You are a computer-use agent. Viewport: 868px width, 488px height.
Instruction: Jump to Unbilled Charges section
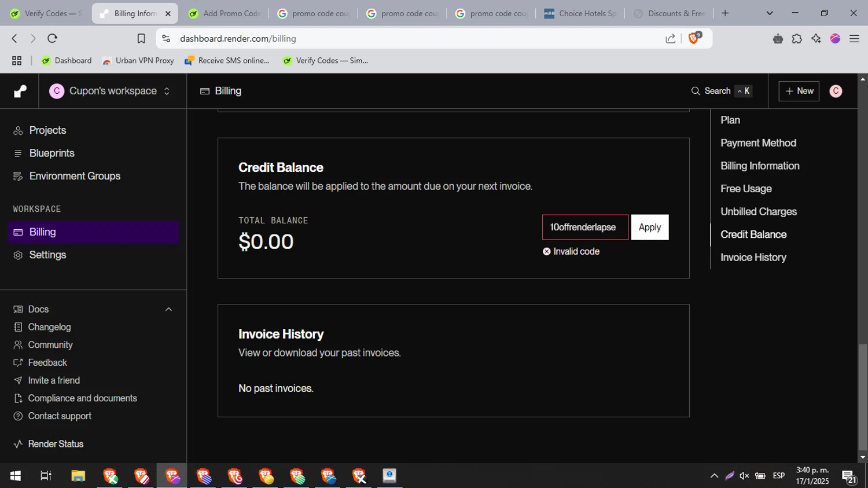(x=759, y=212)
